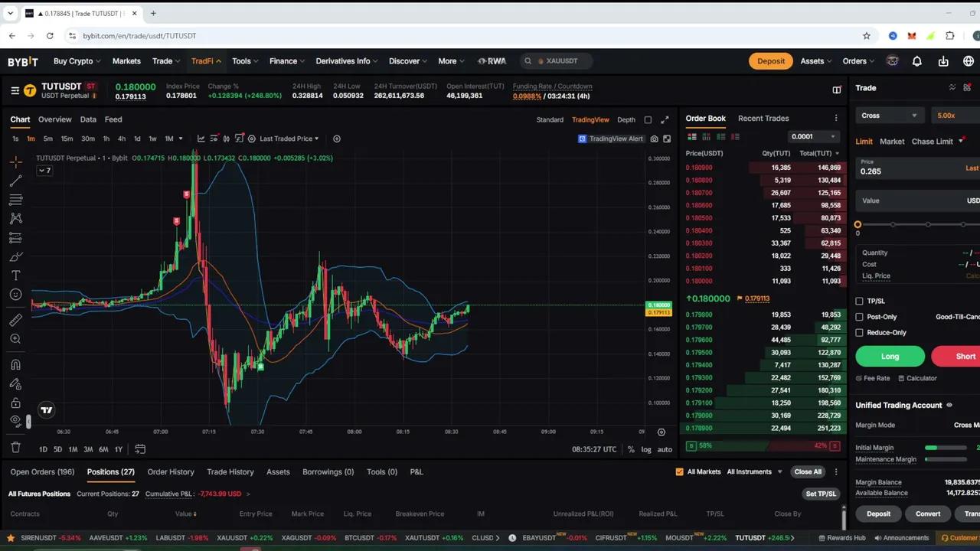Viewport: 980px width, 551px height.
Task: Toggle the square box next to Depth
Action: (648, 119)
